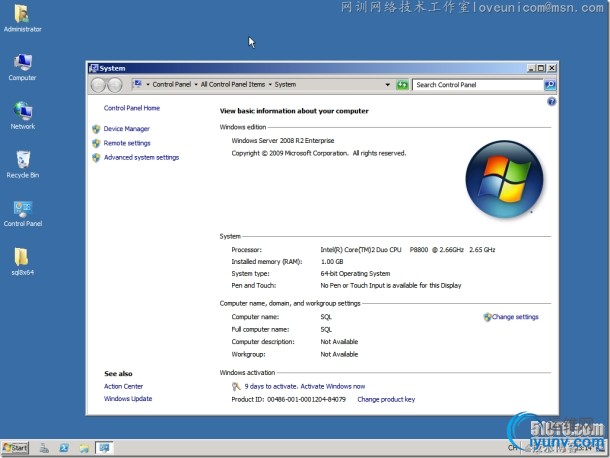
Task: Open Control Panel Home link
Action: point(132,108)
